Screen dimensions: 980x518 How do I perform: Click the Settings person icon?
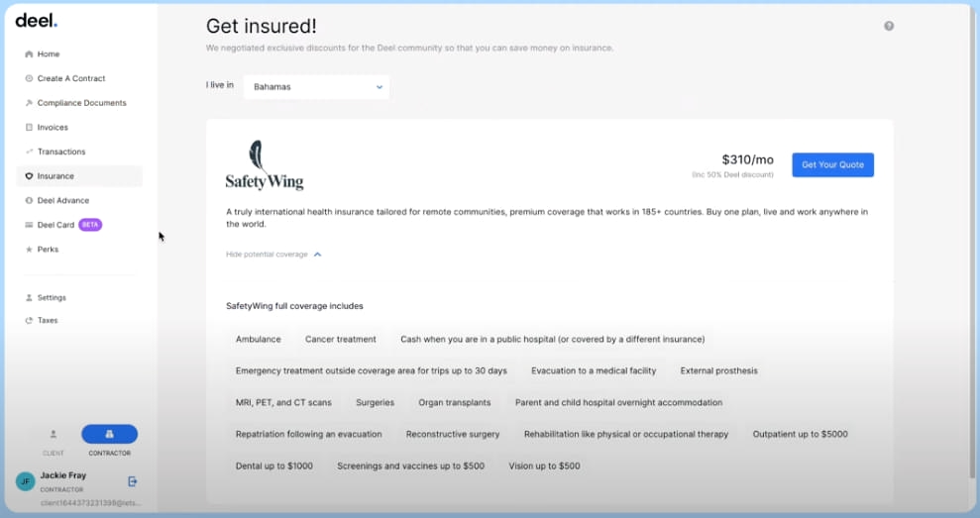point(29,298)
